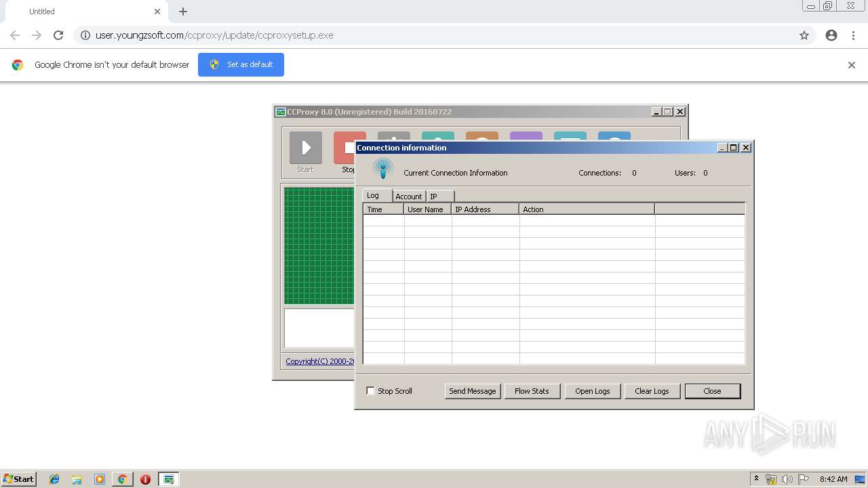
Task: Open the Action Center flag icon
Action: [x=804, y=479]
